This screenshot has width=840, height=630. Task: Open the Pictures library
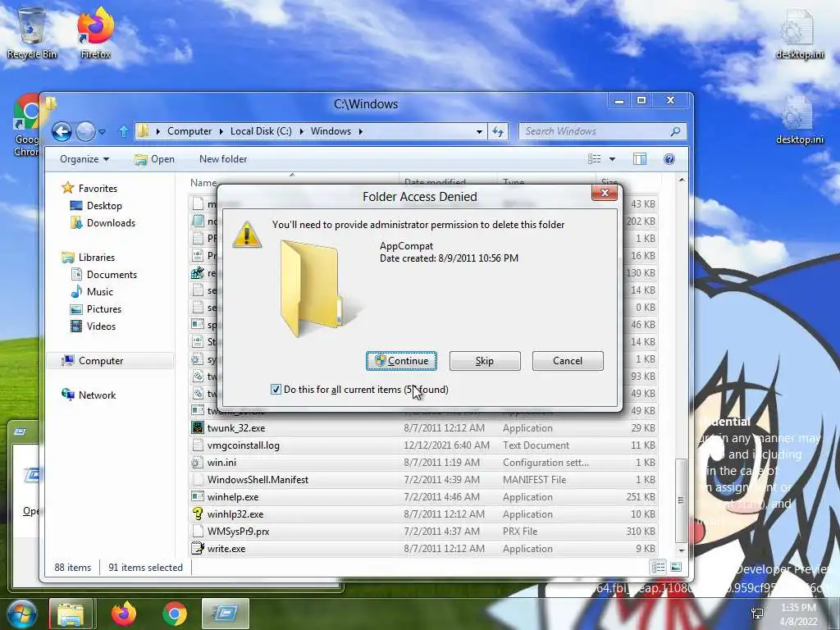(x=104, y=309)
